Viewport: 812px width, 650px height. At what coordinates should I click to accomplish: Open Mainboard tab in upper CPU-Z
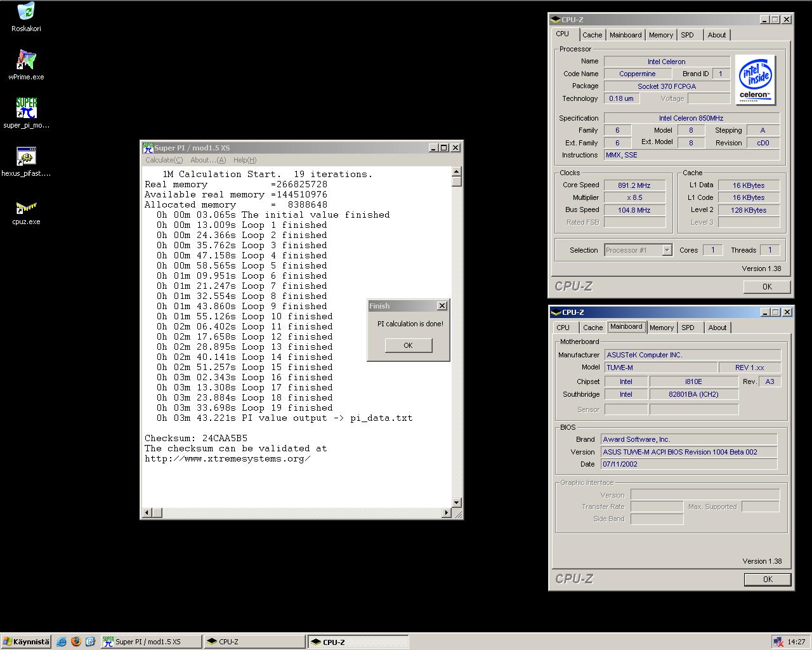[625, 36]
